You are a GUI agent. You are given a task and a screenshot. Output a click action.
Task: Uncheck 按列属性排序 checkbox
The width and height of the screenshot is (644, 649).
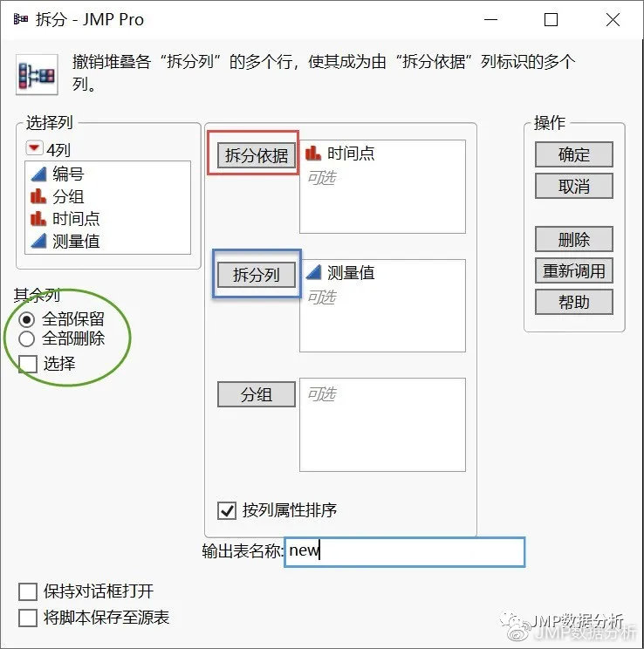click(x=227, y=511)
